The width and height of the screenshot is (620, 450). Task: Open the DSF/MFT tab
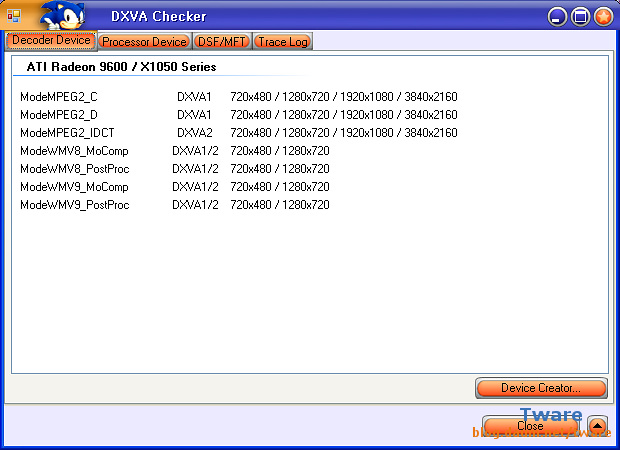(222, 42)
